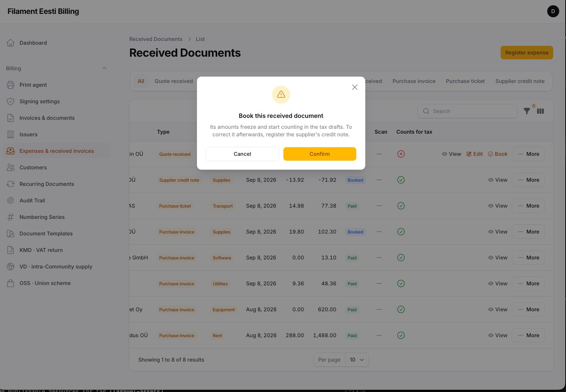Open Numbering Series hash icon
Screen dimensions: 566x392
pyautogui.click(x=11, y=217)
